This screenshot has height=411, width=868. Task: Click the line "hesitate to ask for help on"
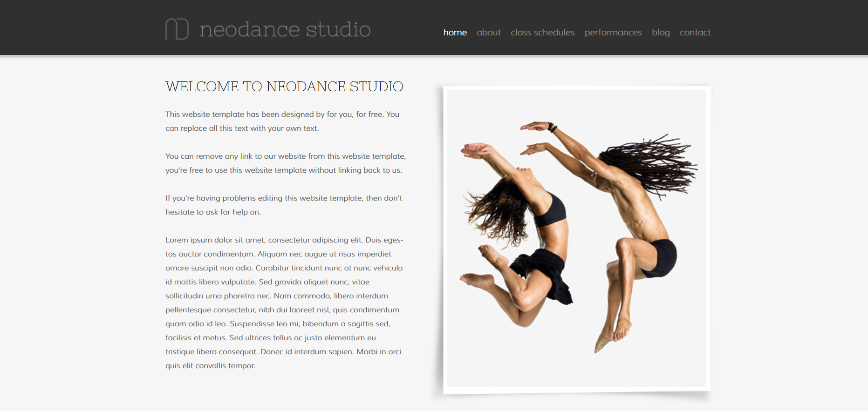(213, 212)
